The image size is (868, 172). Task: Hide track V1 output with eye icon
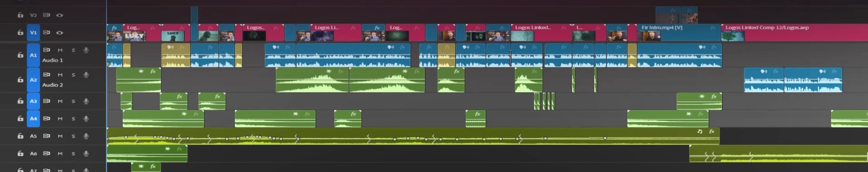(59, 33)
